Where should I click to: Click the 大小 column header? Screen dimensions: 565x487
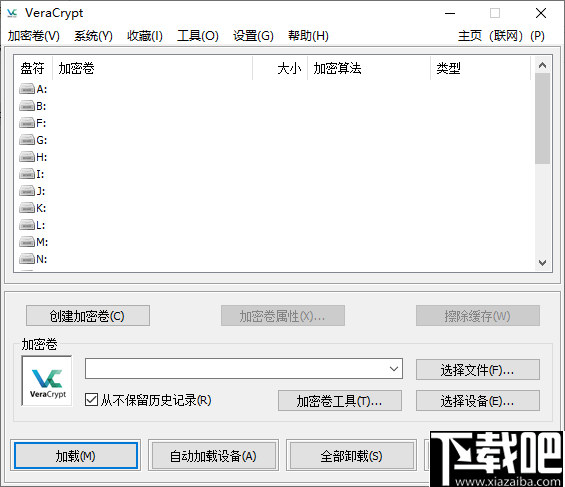280,68
